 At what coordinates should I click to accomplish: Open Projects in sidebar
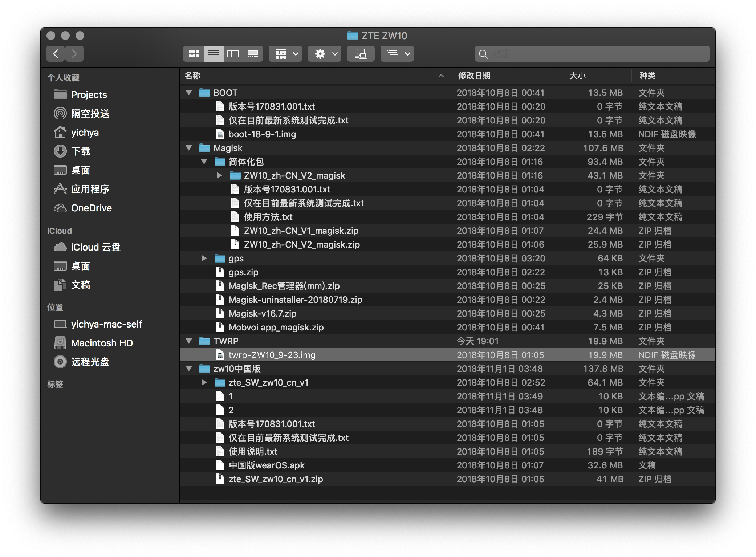coord(89,94)
